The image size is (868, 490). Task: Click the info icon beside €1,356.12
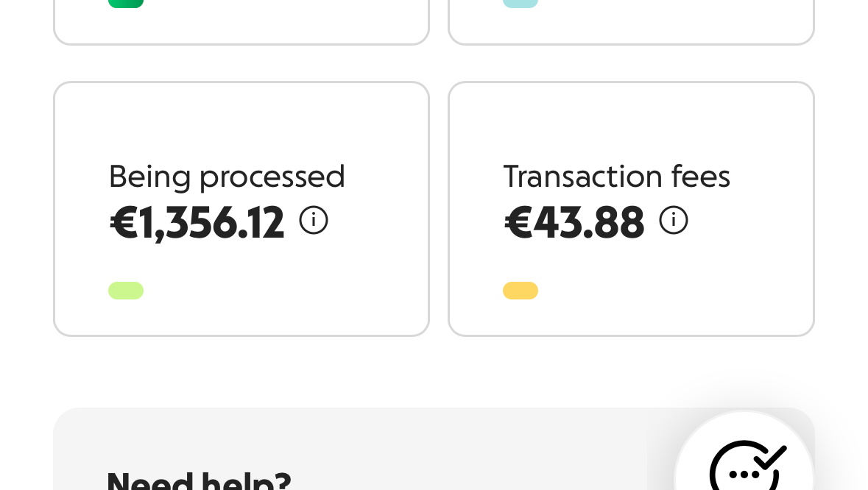tap(314, 220)
